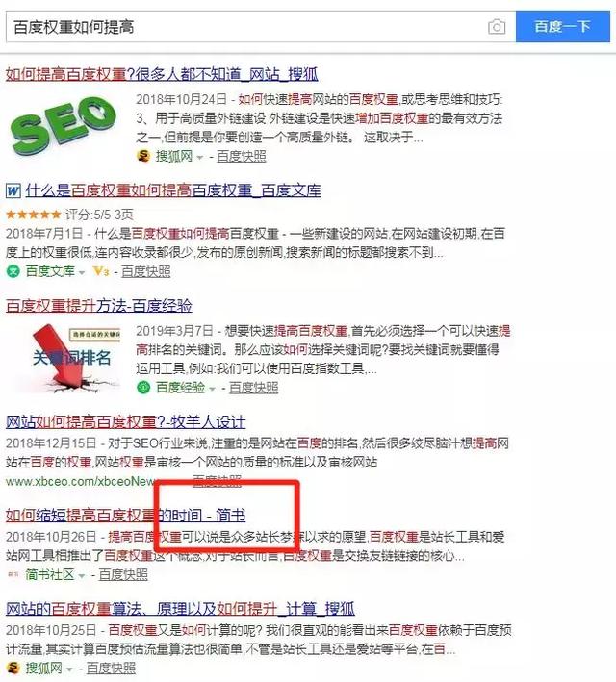This screenshot has width=616, height=682.
Task: Open 百度权重提升方法-百度经验 result link
Action: [x=99, y=306]
